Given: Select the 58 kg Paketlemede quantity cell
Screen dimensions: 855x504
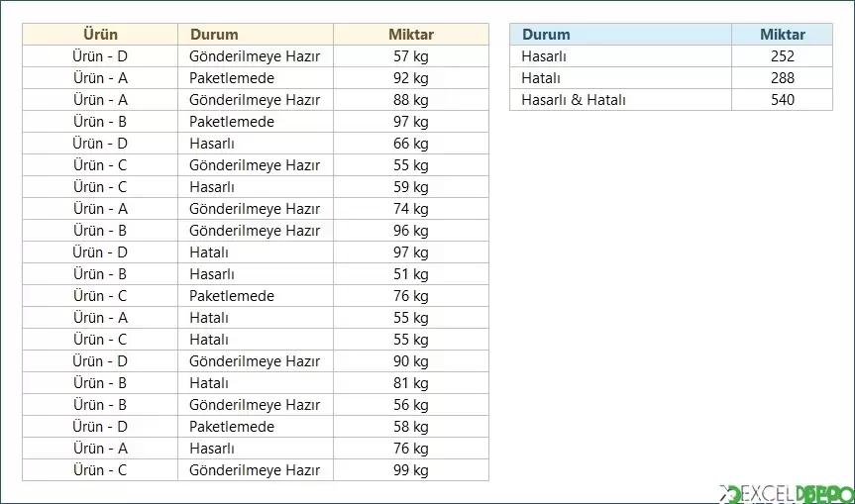Looking at the screenshot, I should click(x=411, y=427).
